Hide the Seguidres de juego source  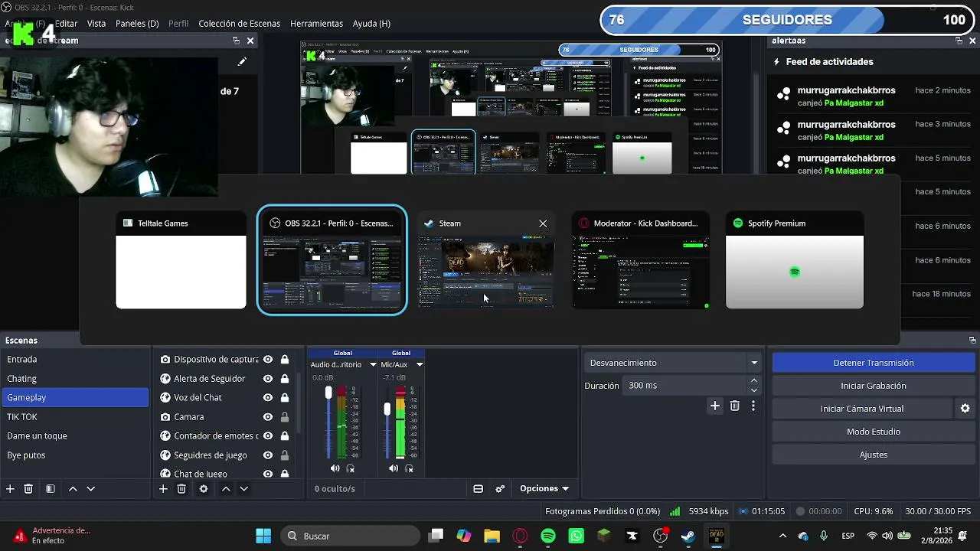click(268, 455)
